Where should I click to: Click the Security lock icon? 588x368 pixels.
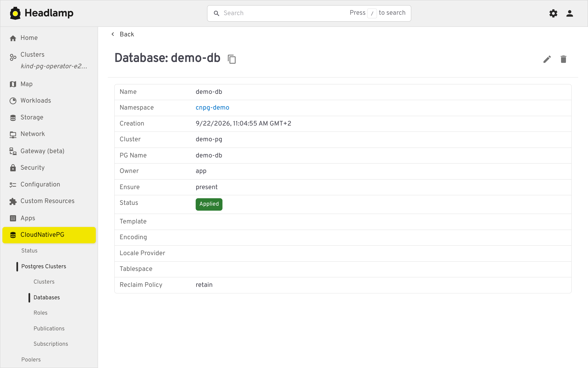point(13,168)
